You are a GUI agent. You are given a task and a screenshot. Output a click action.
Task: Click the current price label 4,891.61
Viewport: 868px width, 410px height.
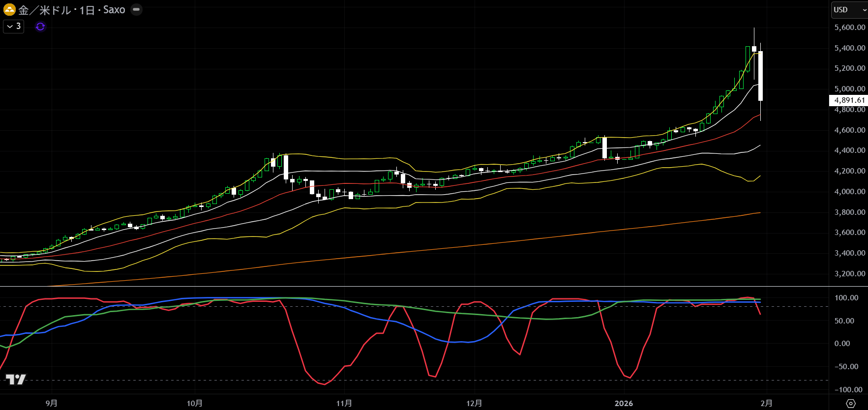click(849, 100)
